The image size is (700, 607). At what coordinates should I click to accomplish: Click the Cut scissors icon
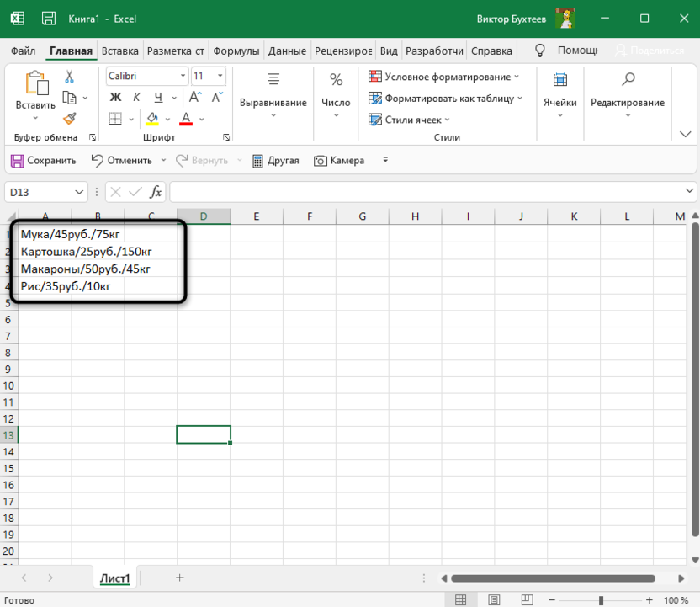tap(70, 77)
